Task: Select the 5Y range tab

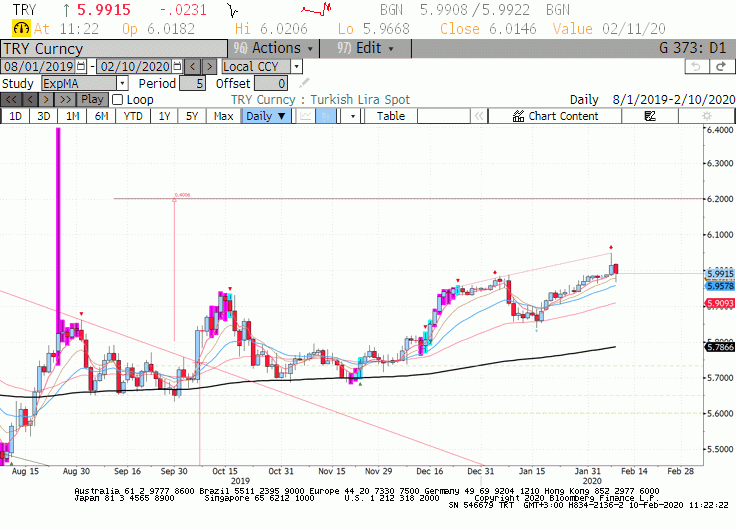Action: [x=192, y=116]
